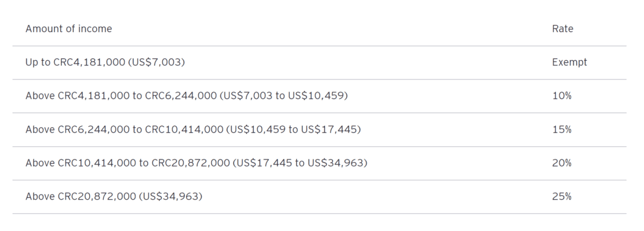Viewport: 644px width, 231px height.
Task: Click the "US$7,003 to US$10,459" text
Action: tap(284, 96)
